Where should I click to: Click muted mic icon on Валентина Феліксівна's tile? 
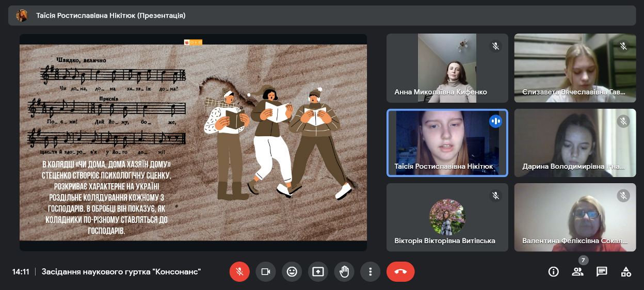[x=623, y=196]
